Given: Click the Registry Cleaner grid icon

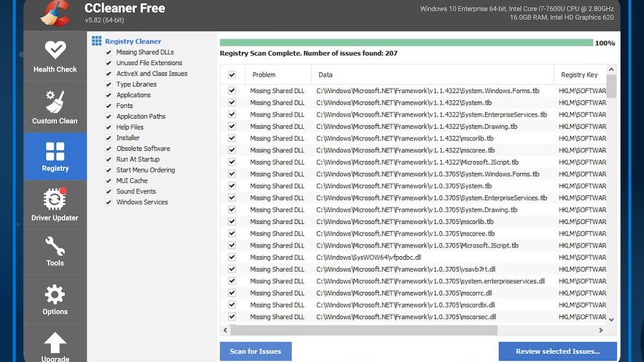Looking at the screenshot, I should pyautogui.click(x=97, y=41).
